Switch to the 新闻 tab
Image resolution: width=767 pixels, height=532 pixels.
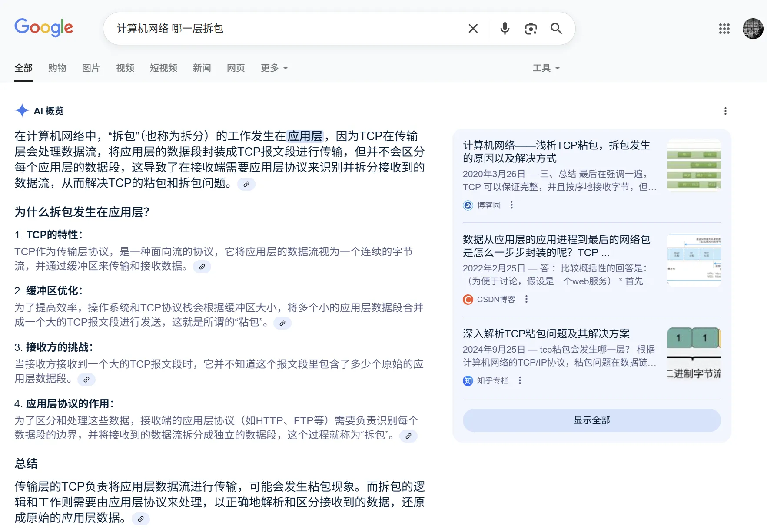click(202, 68)
